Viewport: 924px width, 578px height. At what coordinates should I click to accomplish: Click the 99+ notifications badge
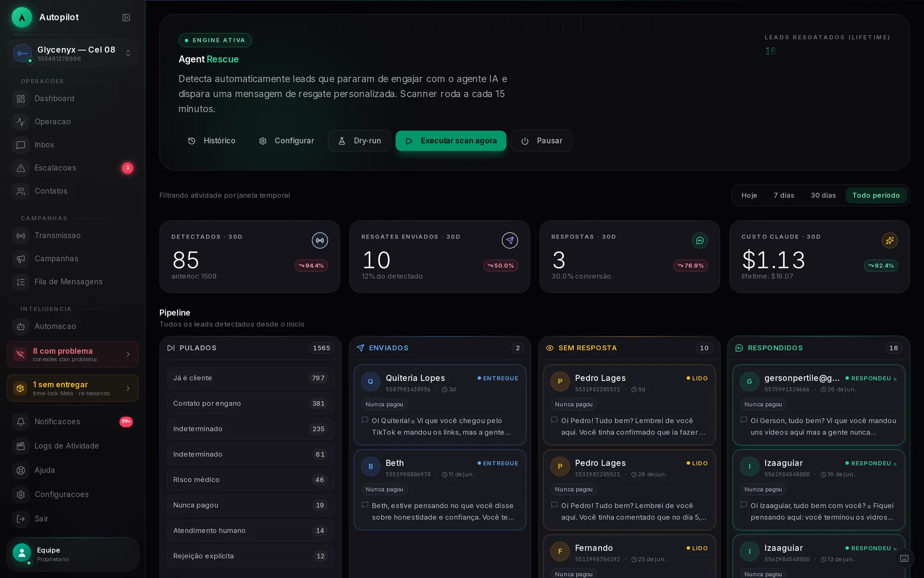pyautogui.click(x=126, y=422)
